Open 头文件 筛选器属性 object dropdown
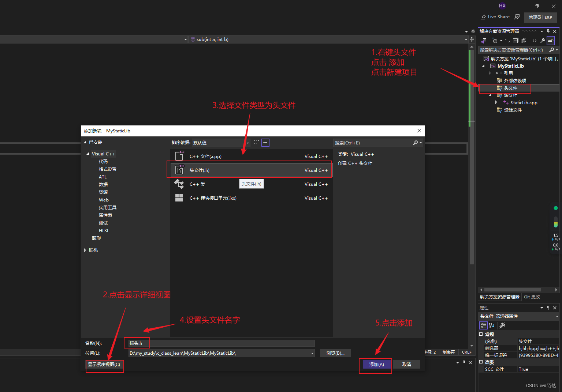 click(x=557, y=316)
